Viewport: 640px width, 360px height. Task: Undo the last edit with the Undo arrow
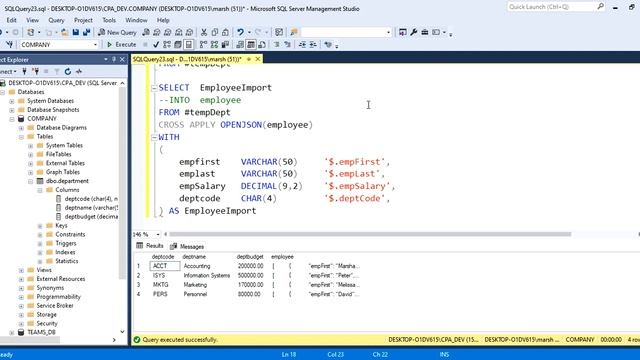(x=240, y=32)
